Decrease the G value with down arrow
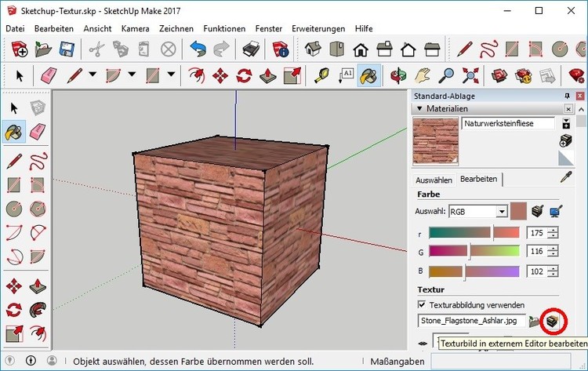588x371 pixels. coord(553,254)
